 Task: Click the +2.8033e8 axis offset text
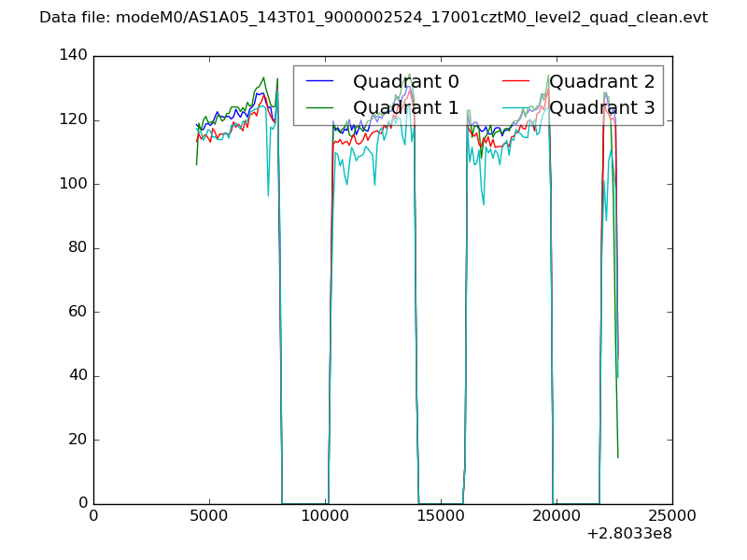click(x=628, y=535)
